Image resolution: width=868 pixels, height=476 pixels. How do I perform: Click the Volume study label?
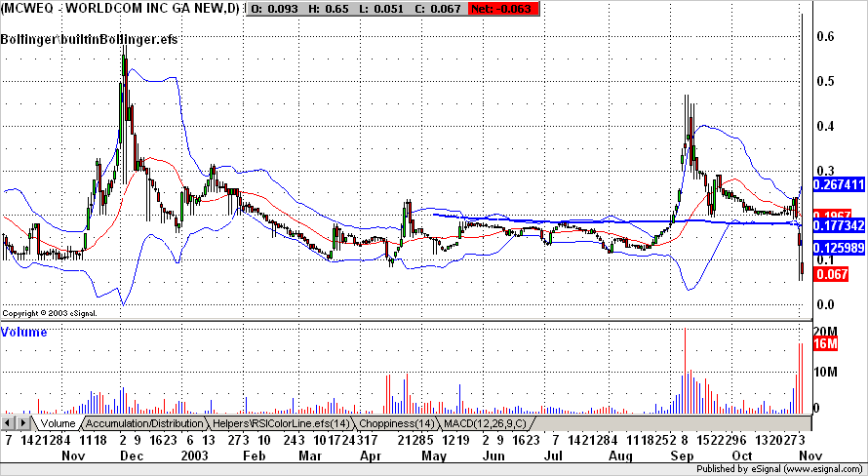tap(23, 332)
